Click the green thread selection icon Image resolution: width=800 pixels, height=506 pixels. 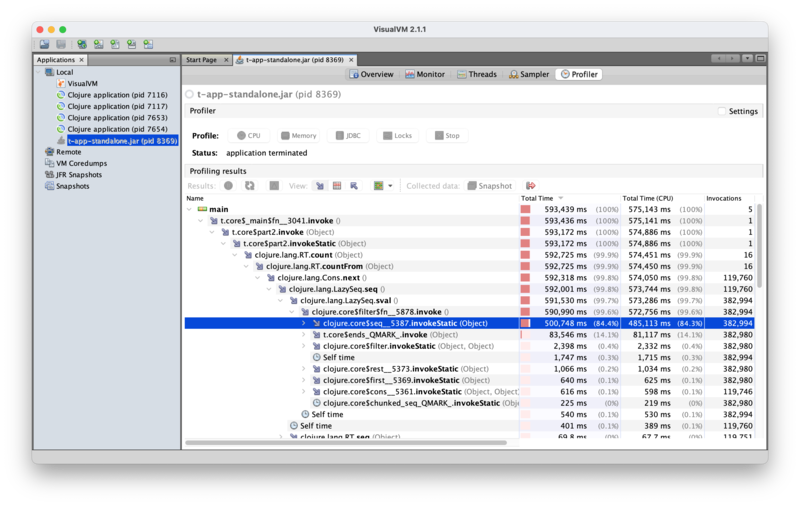coord(378,186)
